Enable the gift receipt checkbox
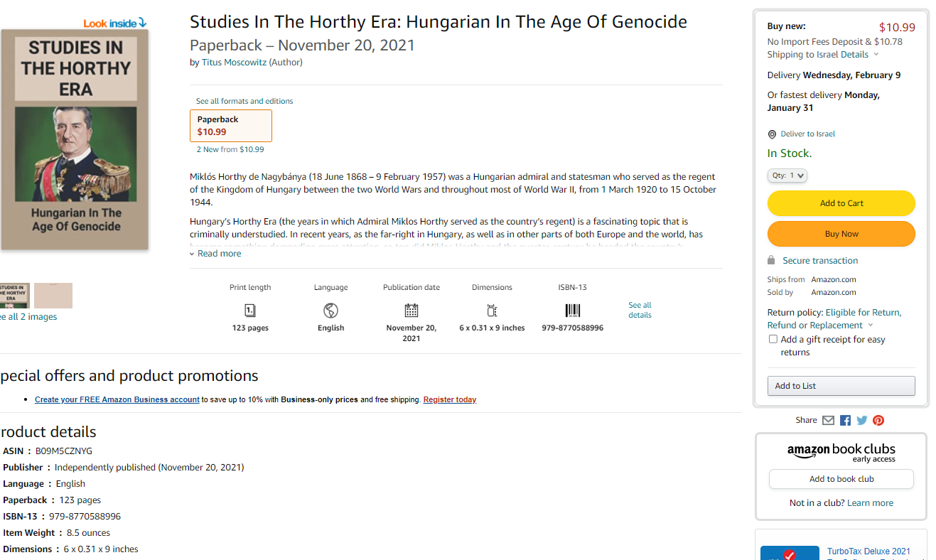Image resolution: width=936 pixels, height=560 pixels. pos(773,339)
